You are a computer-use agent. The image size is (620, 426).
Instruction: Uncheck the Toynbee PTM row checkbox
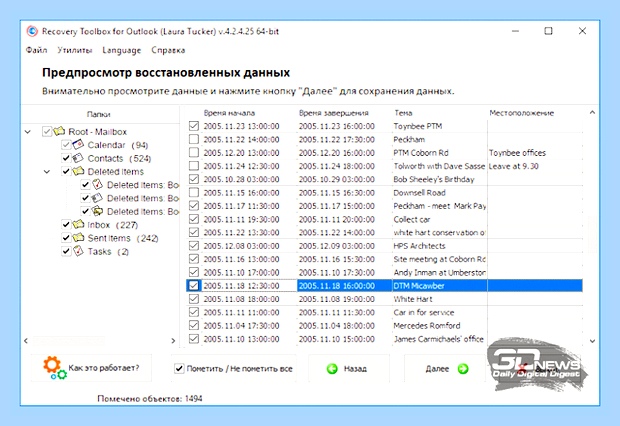pos(194,126)
